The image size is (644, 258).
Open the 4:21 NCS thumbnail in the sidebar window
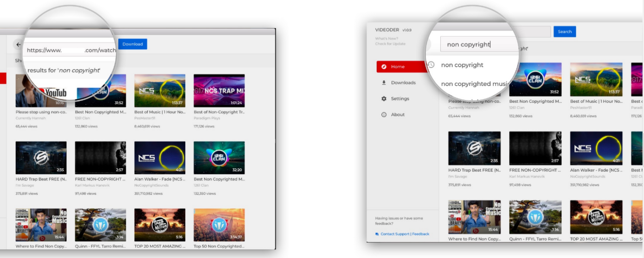click(596, 148)
